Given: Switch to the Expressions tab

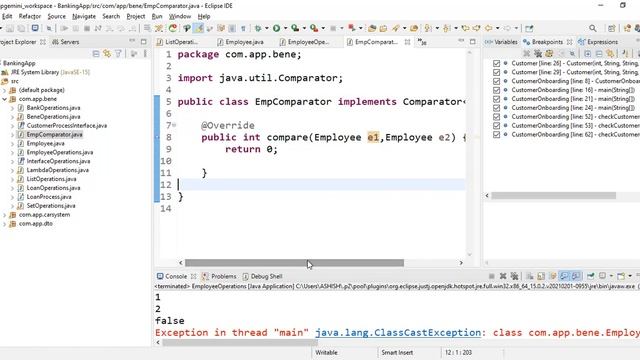Looking at the screenshot, I should pyautogui.click(x=598, y=42).
